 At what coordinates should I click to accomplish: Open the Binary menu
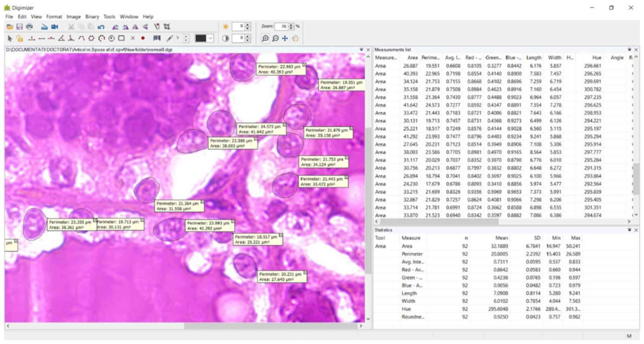(x=92, y=16)
